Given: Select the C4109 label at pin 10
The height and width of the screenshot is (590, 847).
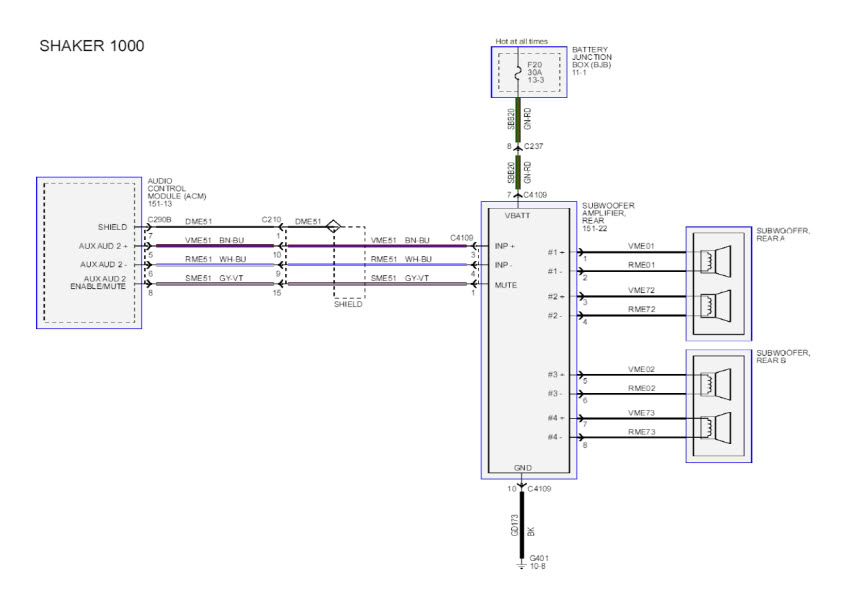Looking at the screenshot, I should (539, 489).
